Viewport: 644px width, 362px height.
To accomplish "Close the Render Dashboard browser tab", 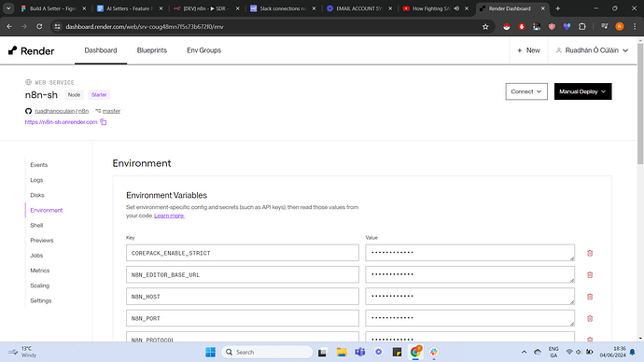I will [542, 8].
